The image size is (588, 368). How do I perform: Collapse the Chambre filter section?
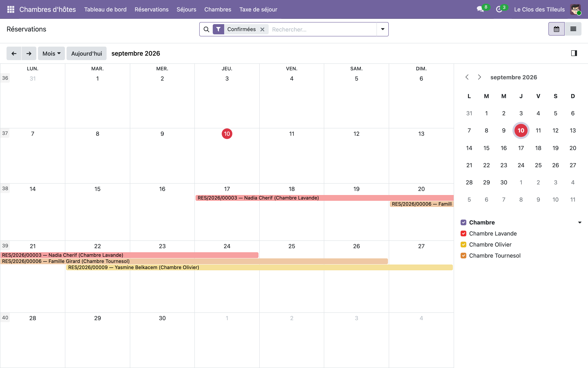tap(580, 222)
